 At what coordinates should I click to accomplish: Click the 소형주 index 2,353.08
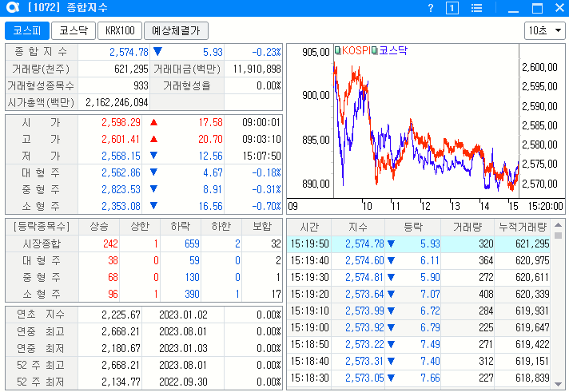121,206
